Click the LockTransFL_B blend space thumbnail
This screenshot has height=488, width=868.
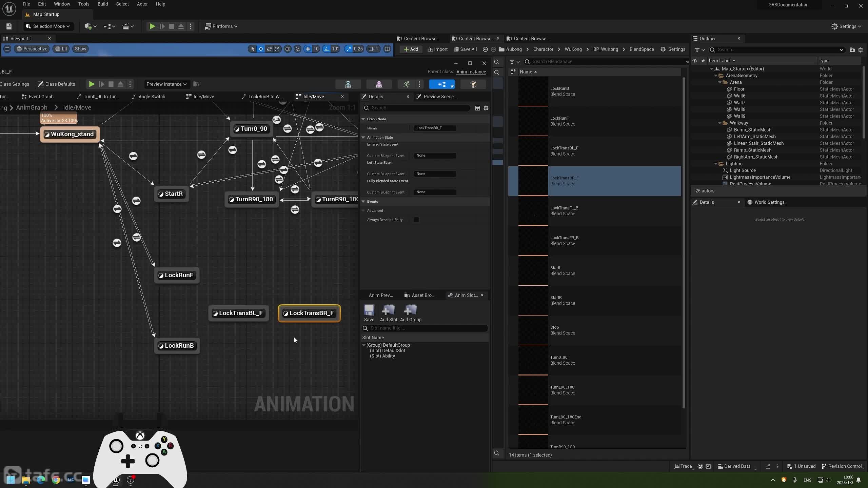pyautogui.click(x=533, y=211)
